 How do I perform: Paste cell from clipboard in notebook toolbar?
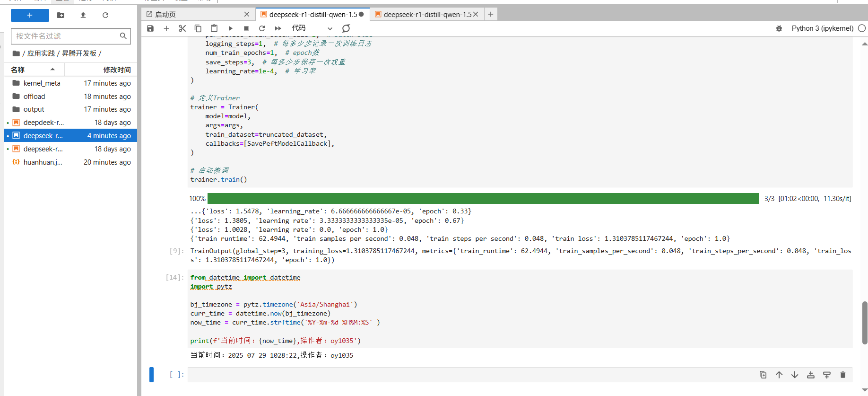point(214,28)
